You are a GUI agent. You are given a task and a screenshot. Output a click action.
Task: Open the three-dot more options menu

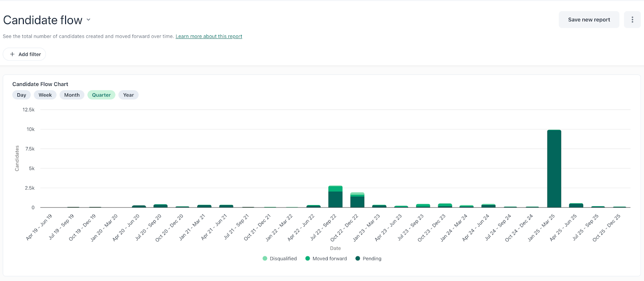point(632,20)
